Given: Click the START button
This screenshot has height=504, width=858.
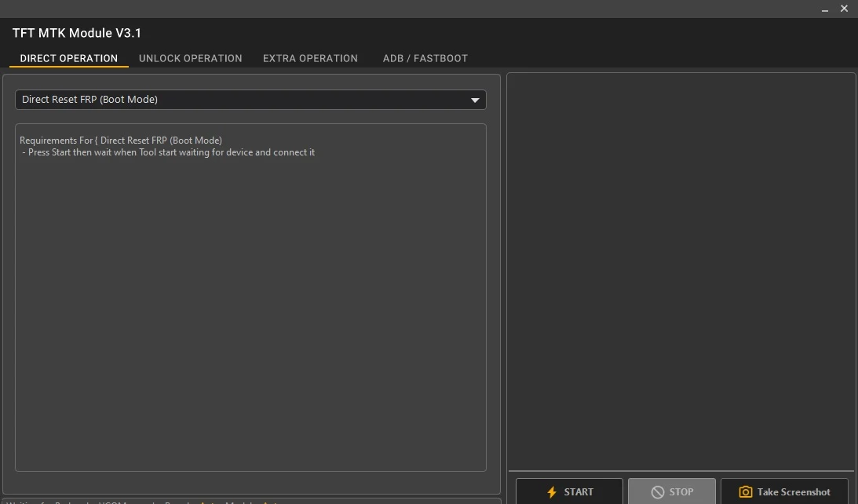Looking at the screenshot, I should pyautogui.click(x=569, y=491).
